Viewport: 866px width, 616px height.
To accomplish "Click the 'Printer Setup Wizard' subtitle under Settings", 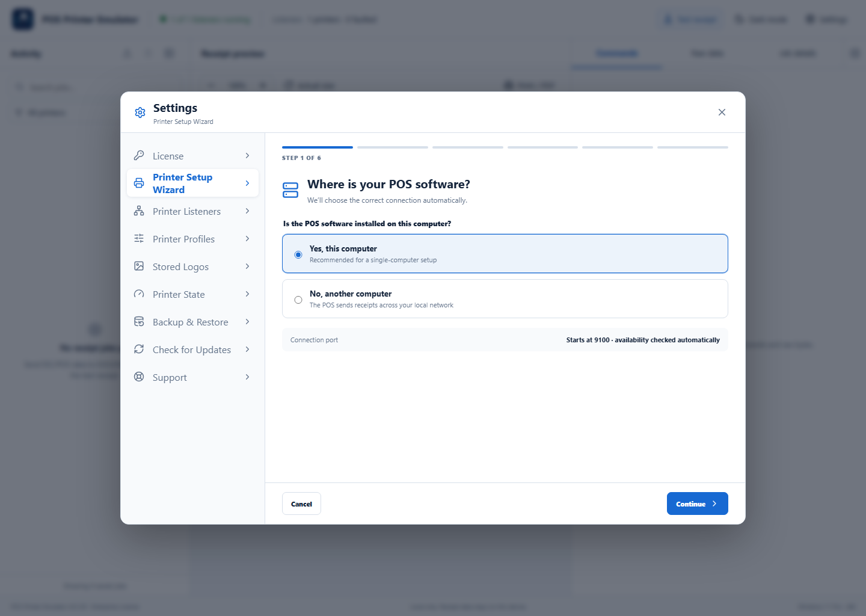I will [183, 122].
